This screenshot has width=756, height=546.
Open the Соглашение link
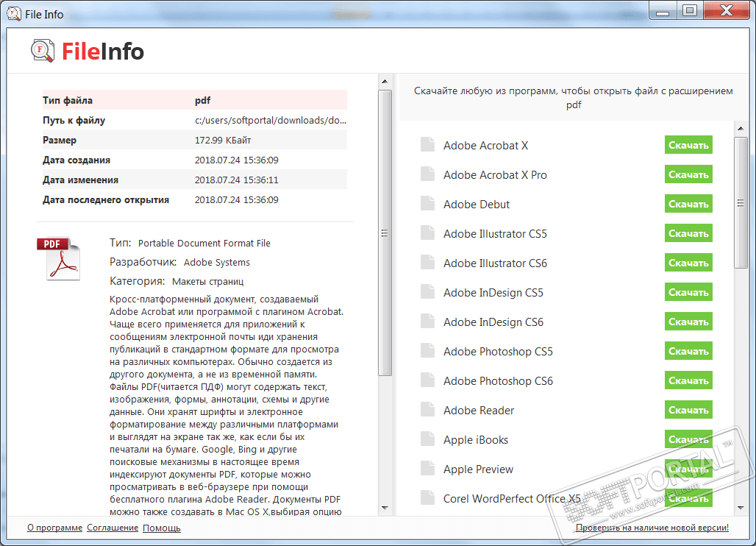[113, 528]
